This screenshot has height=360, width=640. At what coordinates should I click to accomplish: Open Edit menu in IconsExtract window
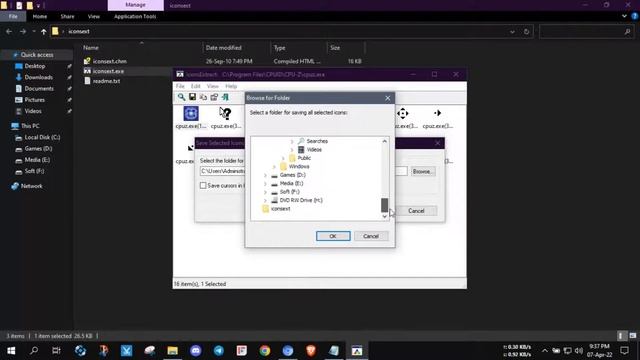click(x=196, y=87)
